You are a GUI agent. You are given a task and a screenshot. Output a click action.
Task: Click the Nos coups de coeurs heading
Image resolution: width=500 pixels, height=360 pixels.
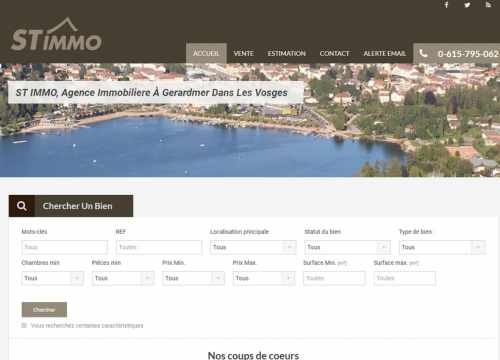(x=253, y=355)
